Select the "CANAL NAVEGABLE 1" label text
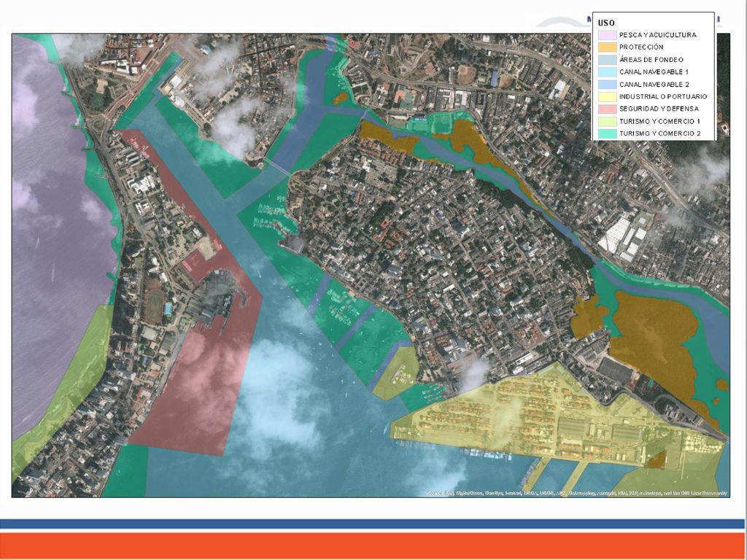The image size is (747, 560). coord(654,72)
